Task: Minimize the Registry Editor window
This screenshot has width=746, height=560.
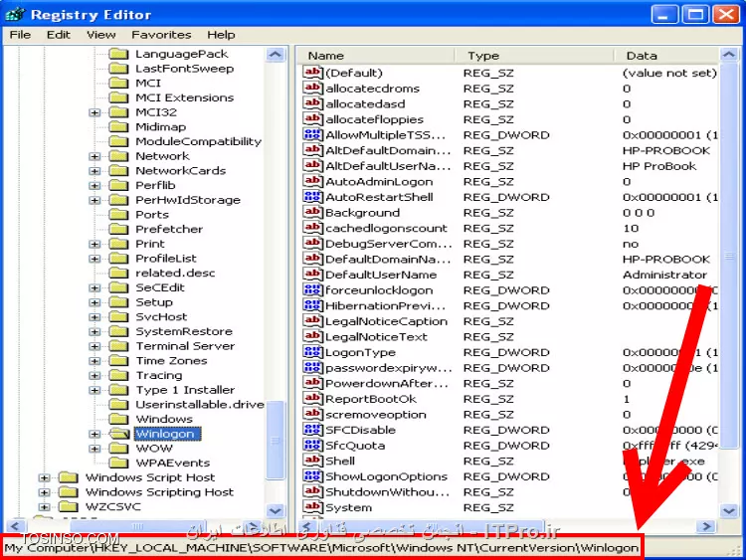Action: tap(664, 14)
